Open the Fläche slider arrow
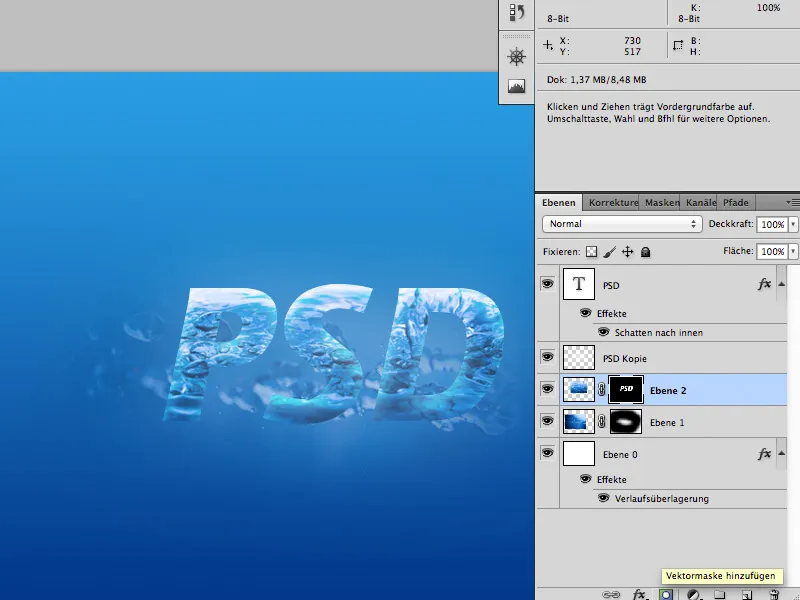 click(x=793, y=251)
